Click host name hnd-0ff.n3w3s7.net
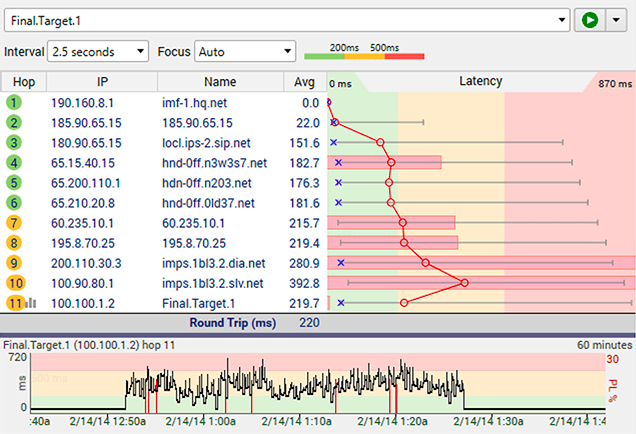Image resolution: width=636 pixels, height=434 pixels. click(x=214, y=163)
